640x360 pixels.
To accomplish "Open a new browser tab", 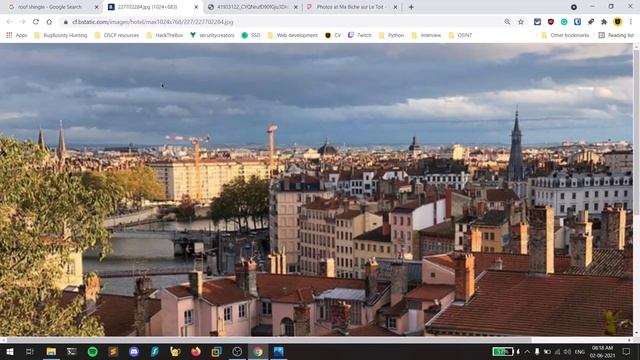I will tap(411, 7).
